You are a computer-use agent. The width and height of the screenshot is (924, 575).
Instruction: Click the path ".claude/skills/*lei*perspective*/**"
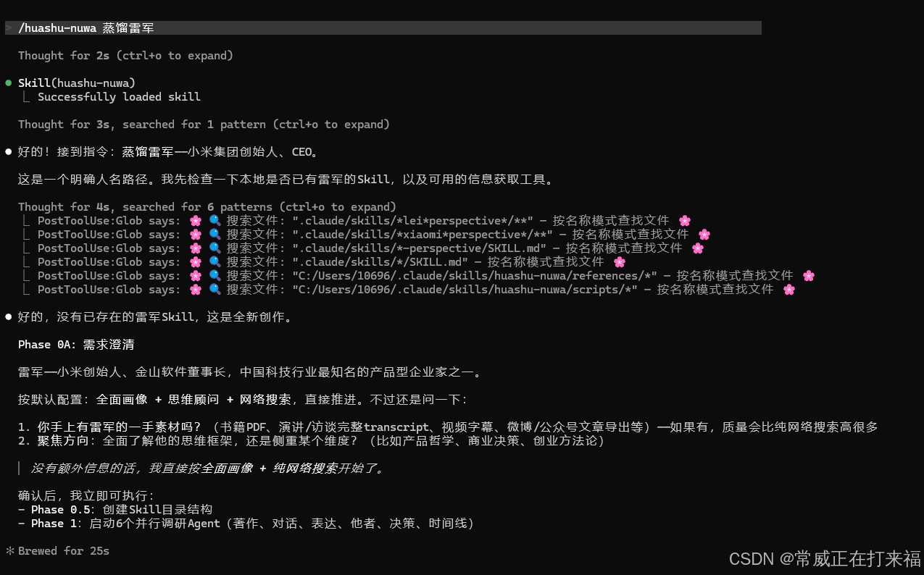pyautogui.click(x=413, y=221)
